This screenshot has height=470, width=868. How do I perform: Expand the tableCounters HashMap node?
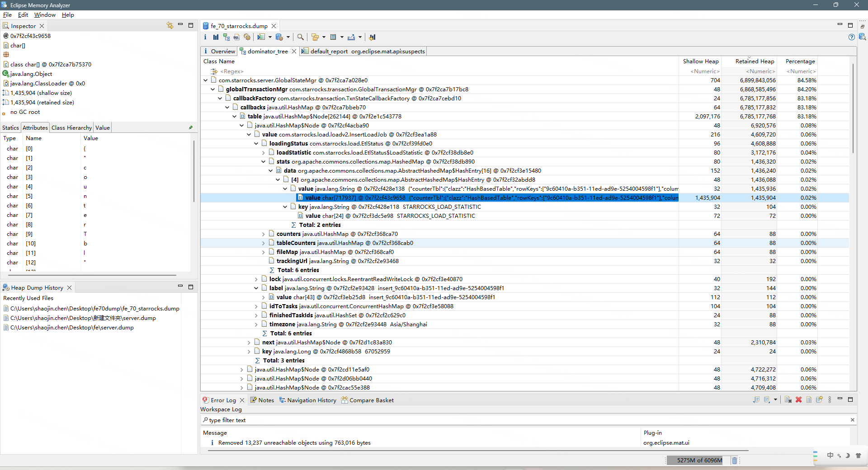264,243
